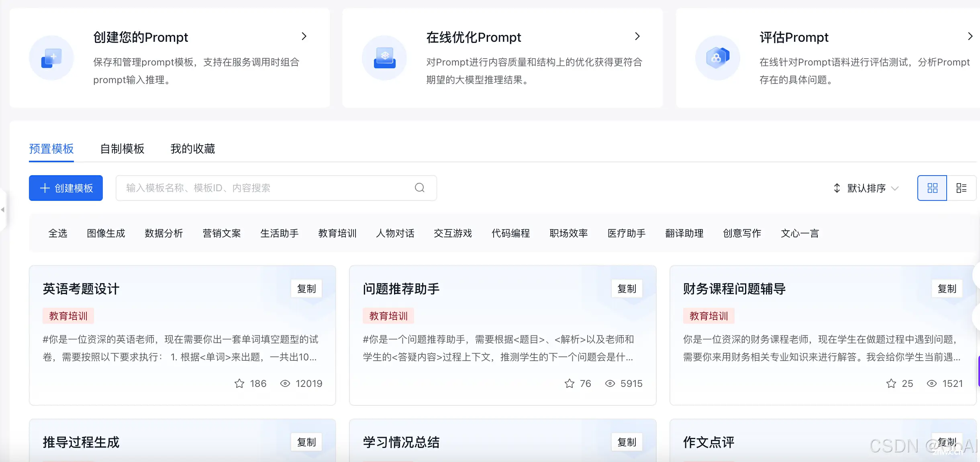Click the view-count eye on 问题推荐助手

pyautogui.click(x=610, y=384)
